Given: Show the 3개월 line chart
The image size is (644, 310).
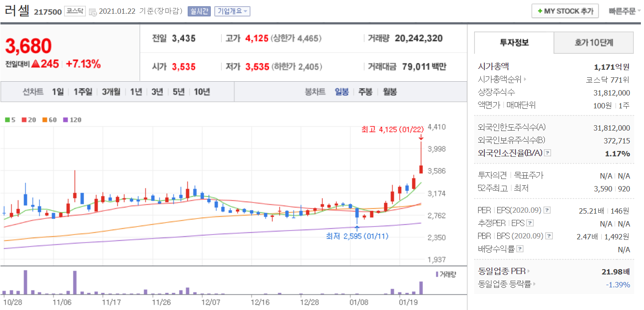Looking at the screenshot, I should (x=111, y=92).
